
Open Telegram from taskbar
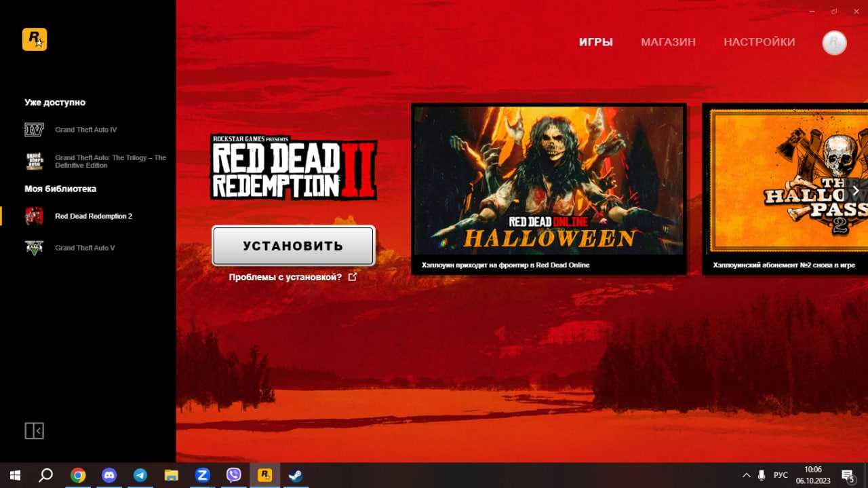pyautogui.click(x=140, y=475)
